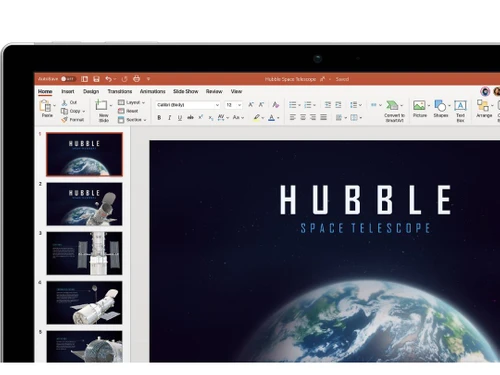
Task: Click the Clear Formatting icon
Action: coord(275,105)
